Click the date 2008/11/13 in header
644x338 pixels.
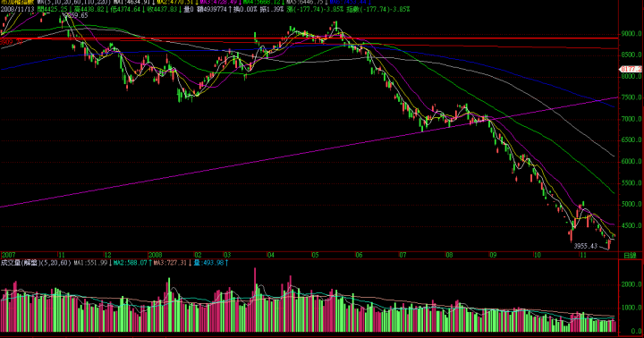[x=17, y=9]
